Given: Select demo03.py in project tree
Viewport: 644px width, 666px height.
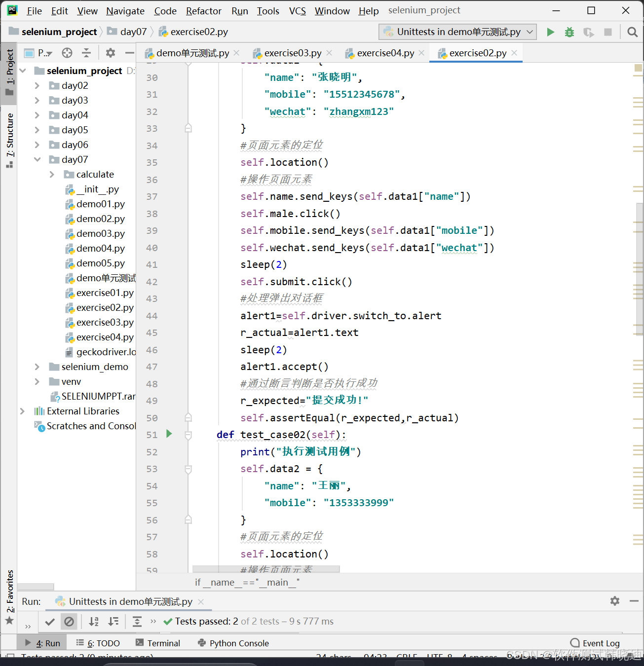Looking at the screenshot, I should (x=95, y=233).
